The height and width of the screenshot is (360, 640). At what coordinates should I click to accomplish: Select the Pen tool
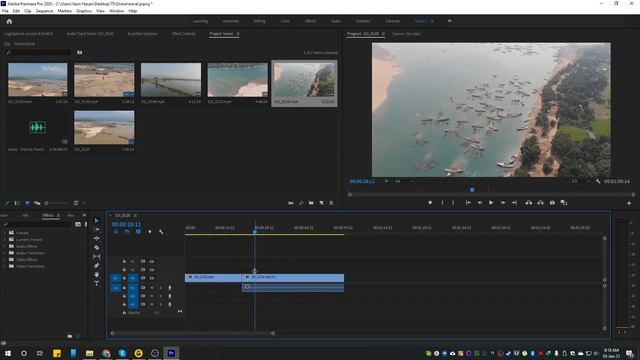point(97,265)
